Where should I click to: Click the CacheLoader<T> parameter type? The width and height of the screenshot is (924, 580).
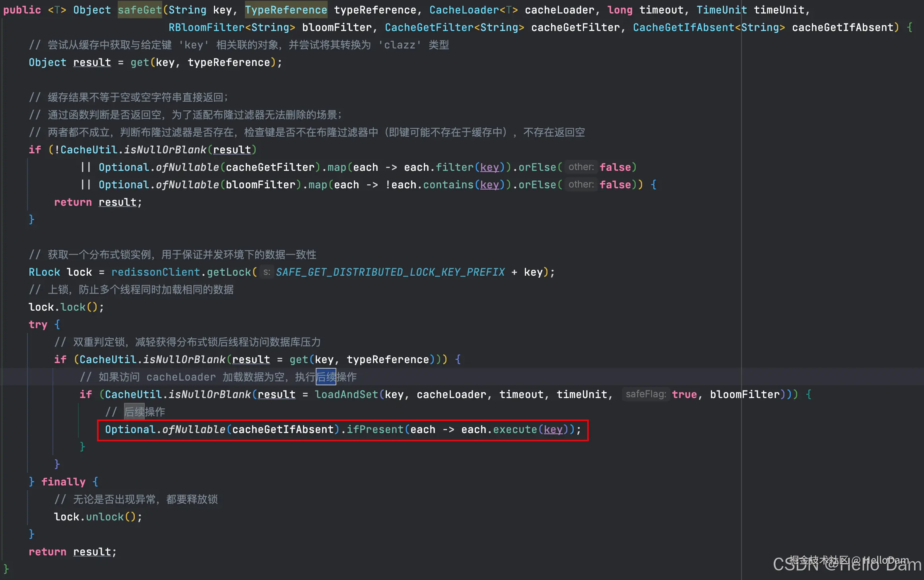[474, 10]
